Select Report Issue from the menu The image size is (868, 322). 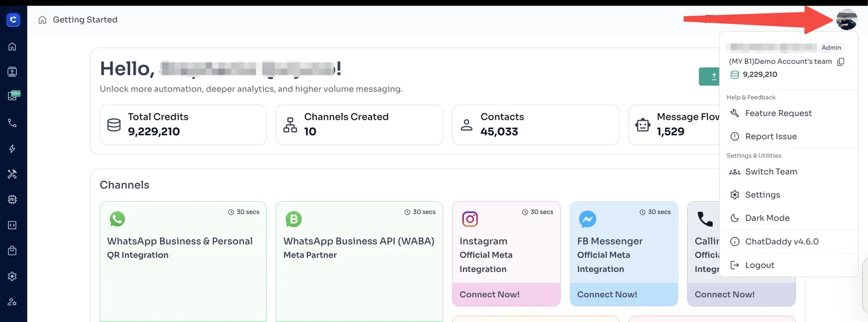tap(770, 137)
